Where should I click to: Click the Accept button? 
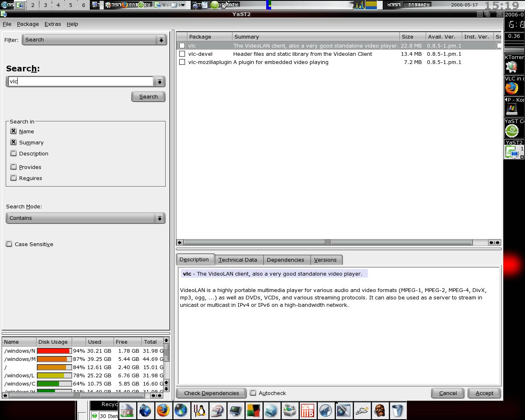(x=484, y=393)
